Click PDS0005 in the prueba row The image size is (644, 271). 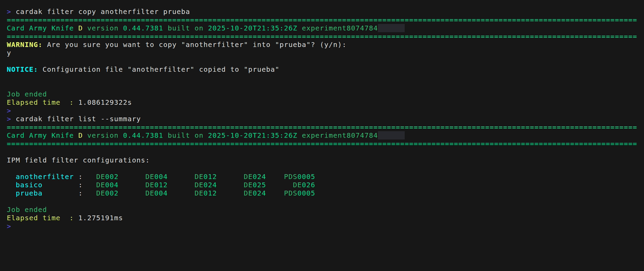[299, 193]
